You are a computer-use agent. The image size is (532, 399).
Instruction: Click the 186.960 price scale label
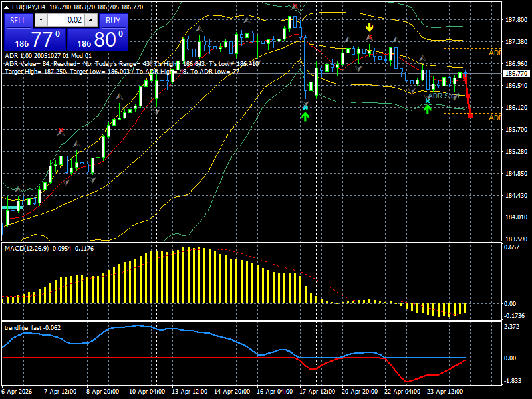point(517,63)
